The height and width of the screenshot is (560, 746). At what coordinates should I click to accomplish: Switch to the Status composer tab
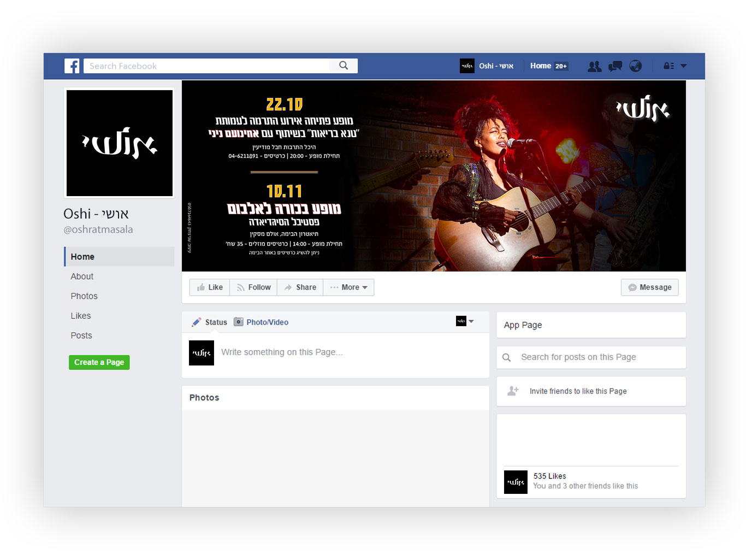[x=210, y=322]
